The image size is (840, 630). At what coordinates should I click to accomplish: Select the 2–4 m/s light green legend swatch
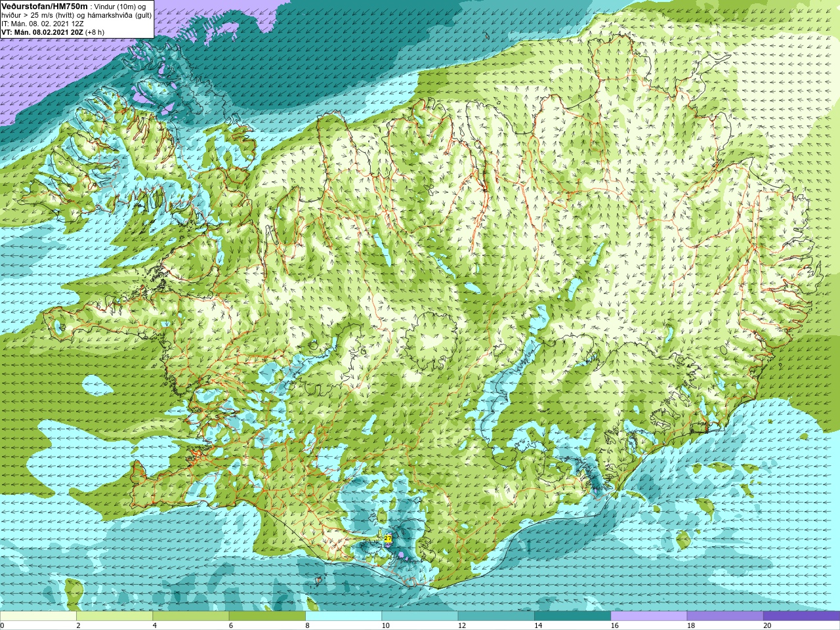pyautogui.click(x=114, y=616)
